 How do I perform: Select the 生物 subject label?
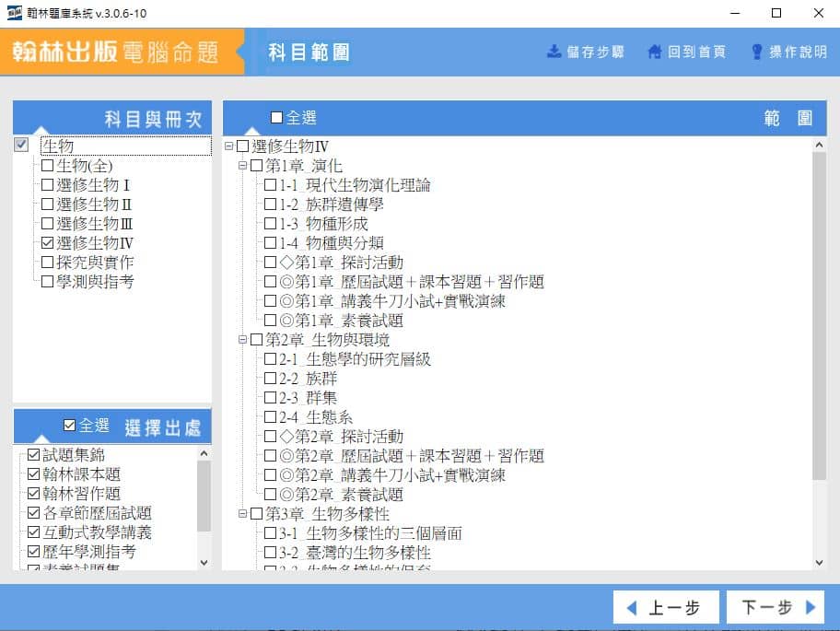pyautogui.click(x=58, y=146)
